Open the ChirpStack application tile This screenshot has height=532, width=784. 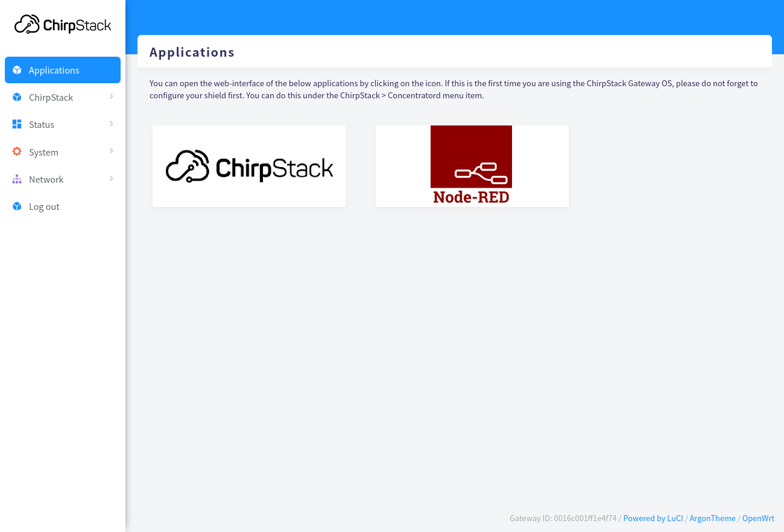coord(249,166)
